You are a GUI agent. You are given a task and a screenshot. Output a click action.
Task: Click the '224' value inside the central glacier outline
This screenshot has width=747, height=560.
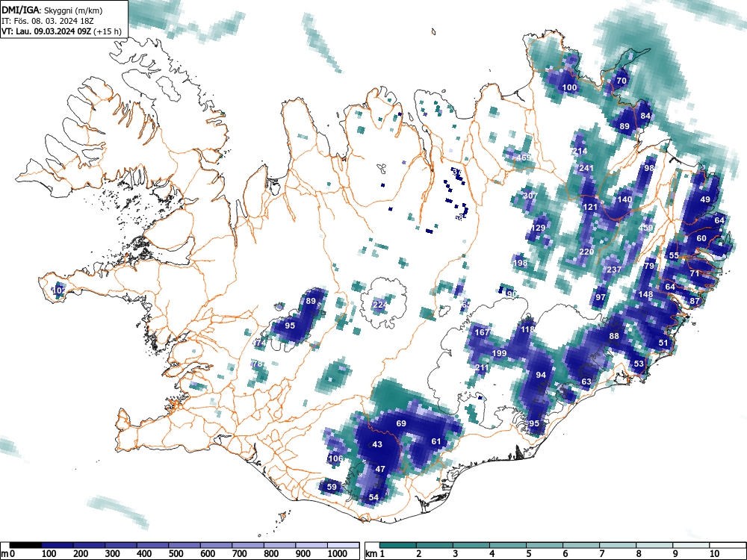pyautogui.click(x=379, y=305)
